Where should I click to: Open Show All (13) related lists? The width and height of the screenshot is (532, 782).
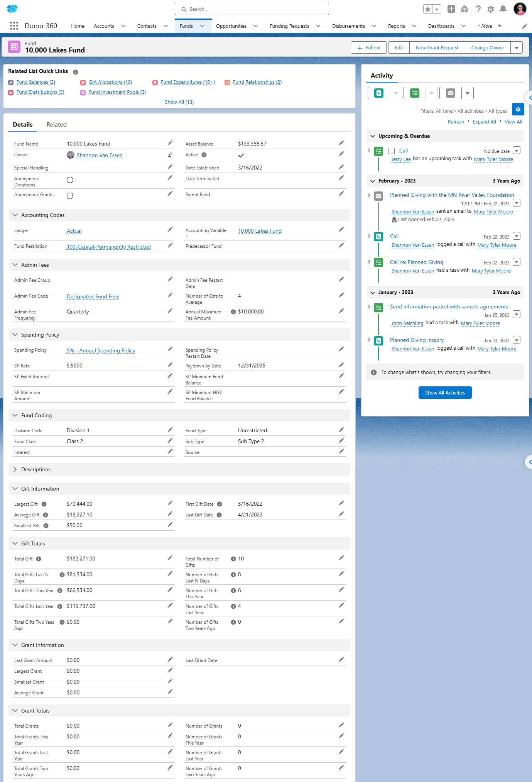[179, 102]
